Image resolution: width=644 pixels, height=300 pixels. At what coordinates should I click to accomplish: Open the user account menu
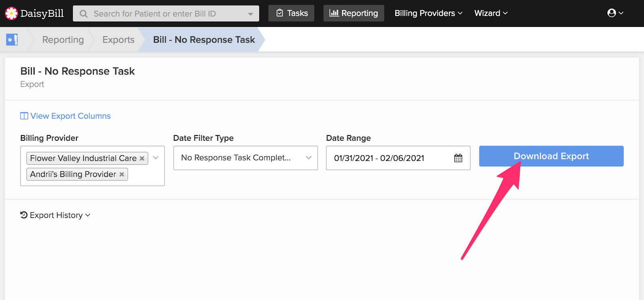point(615,13)
